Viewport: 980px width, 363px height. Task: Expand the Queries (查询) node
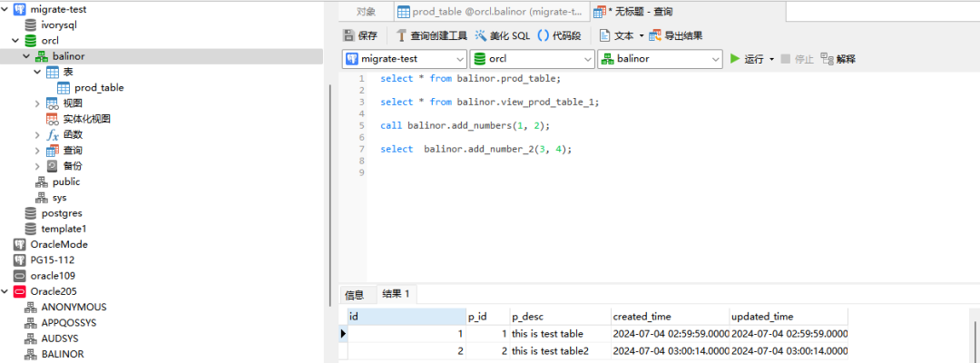37,150
